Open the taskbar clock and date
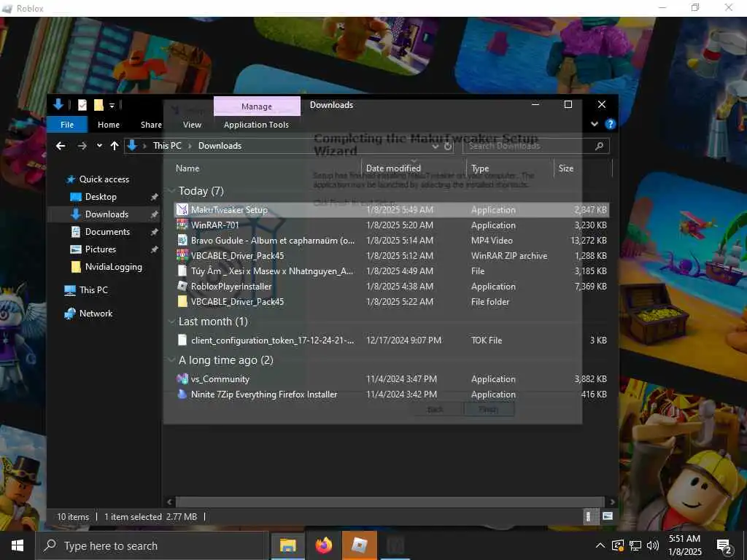The width and height of the screenshot is (747, 560). (684, 545)
